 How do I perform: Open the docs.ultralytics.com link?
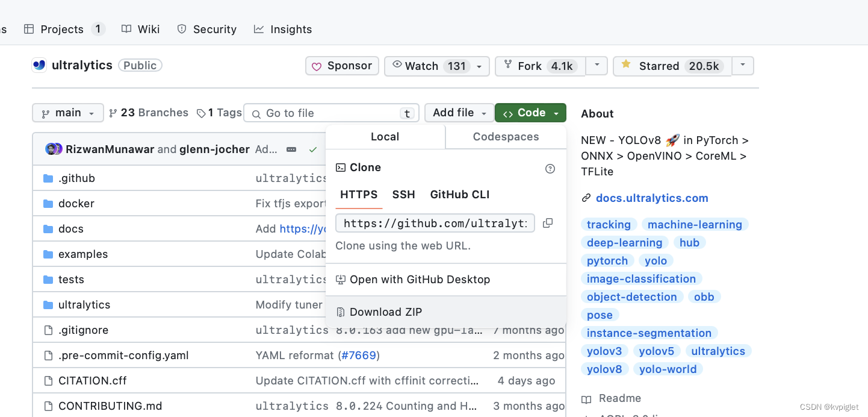click(x=652, y=198)
